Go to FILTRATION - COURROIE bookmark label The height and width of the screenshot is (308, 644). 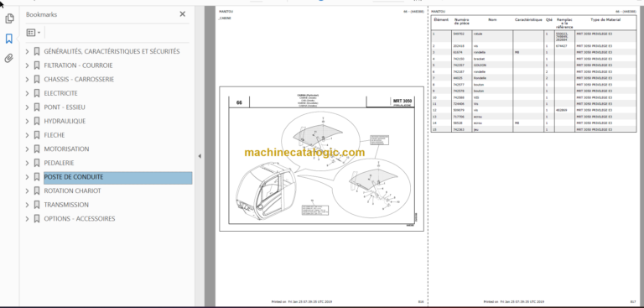pyautogui.click(x=78, y=65)
